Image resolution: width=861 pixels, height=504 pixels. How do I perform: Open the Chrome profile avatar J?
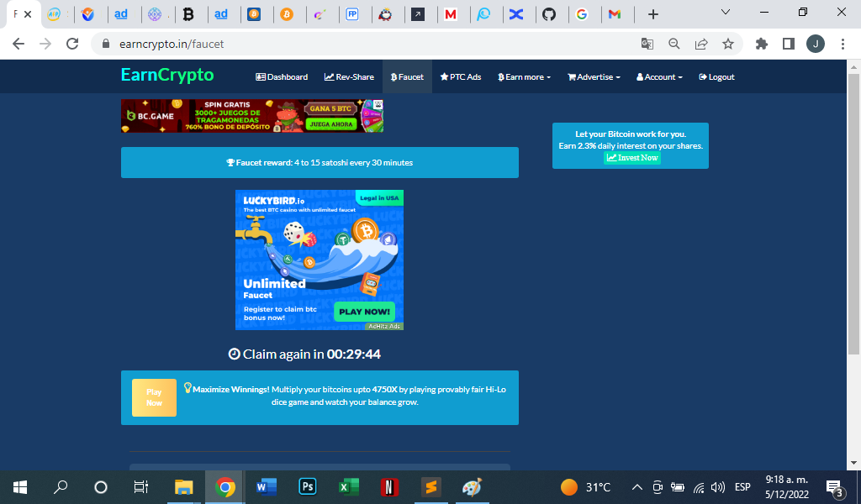[816, 44]
